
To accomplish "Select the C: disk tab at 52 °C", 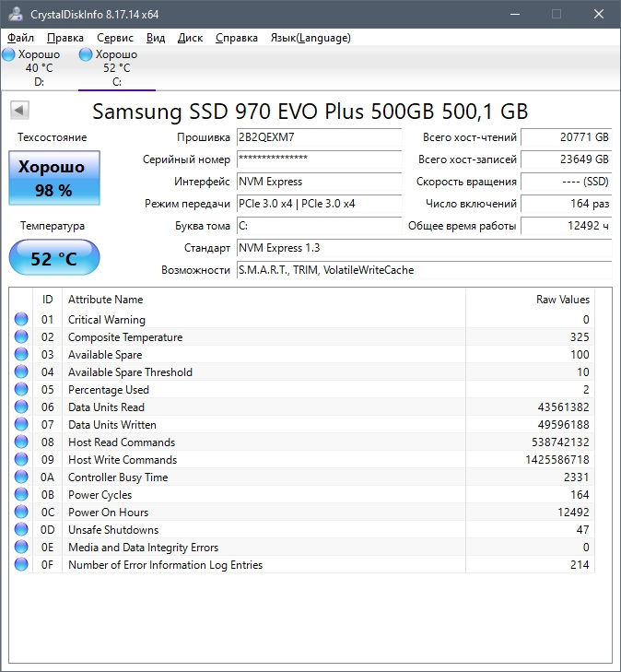I will tap(116, 67).
